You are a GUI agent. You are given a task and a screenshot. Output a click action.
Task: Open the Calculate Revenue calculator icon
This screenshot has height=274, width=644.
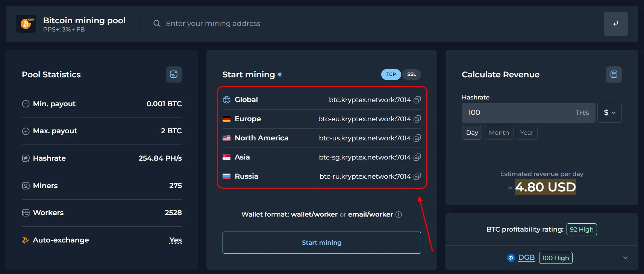(614, 74)
